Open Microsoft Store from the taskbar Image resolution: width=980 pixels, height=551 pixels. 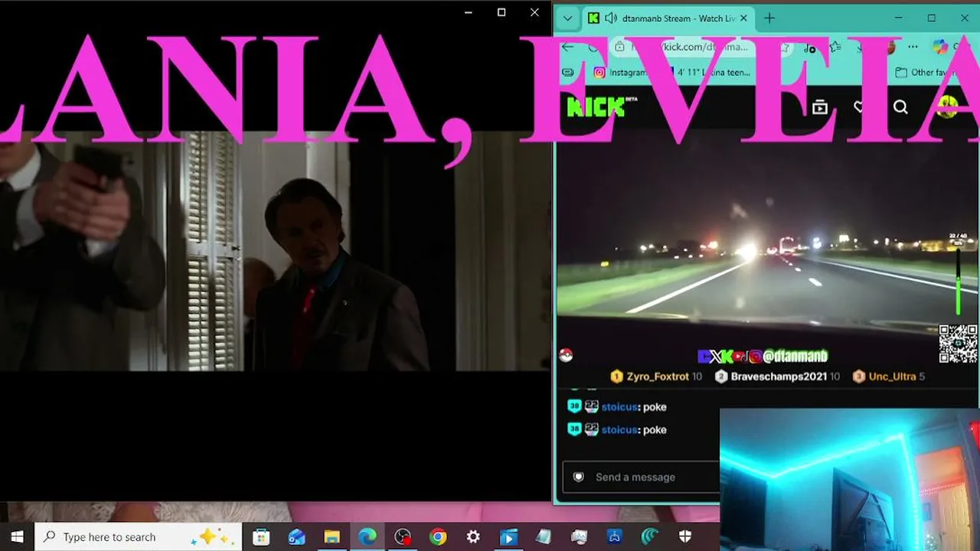[261, 537]
